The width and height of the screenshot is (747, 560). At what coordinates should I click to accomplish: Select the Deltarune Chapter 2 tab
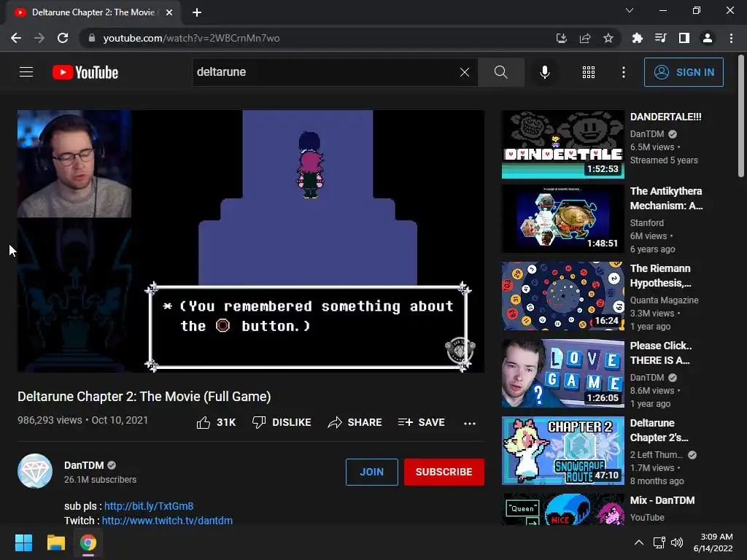pos(93,12)
